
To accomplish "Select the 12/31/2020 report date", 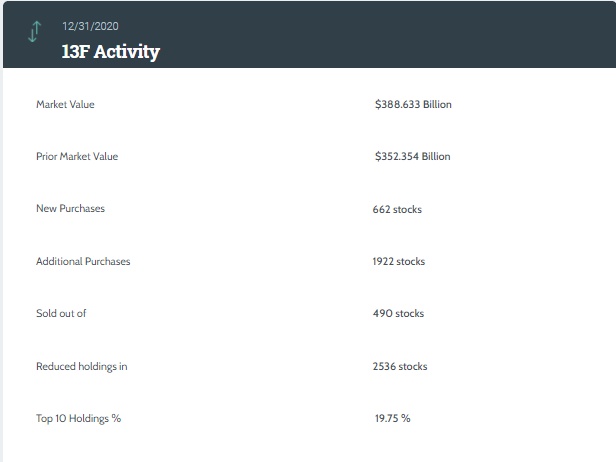I will coord(89,26).
